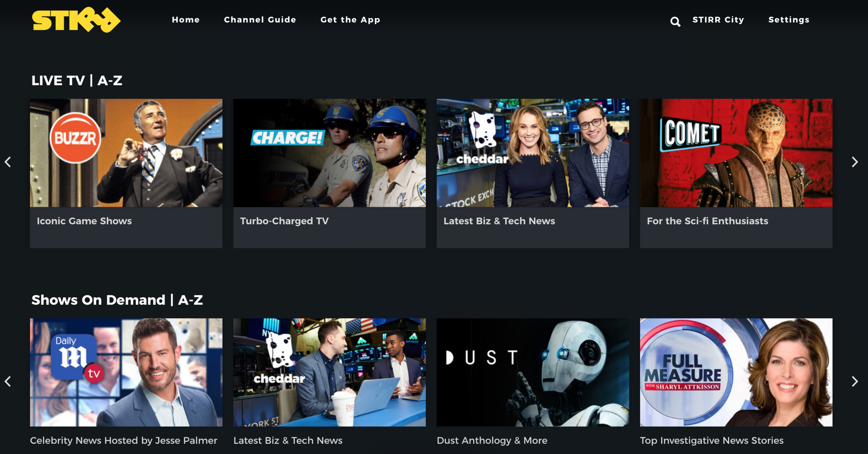868x454 pixels.
Task: Select Get the App in navigation
Action: coord(350,20)
